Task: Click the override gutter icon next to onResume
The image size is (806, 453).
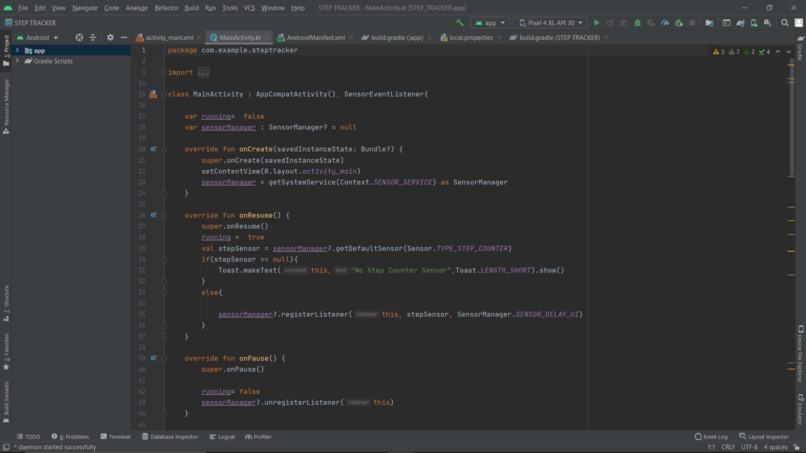Action: pos(153,215)
